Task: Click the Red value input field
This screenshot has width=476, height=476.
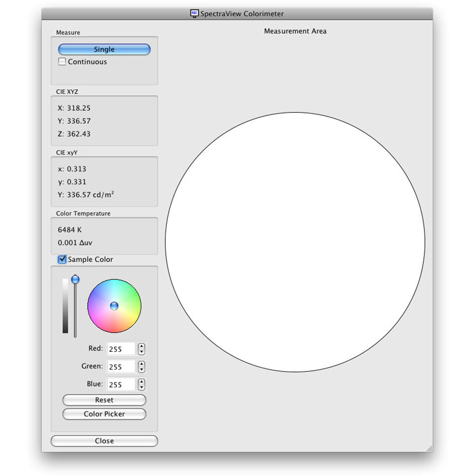Action: click(121, 349)
